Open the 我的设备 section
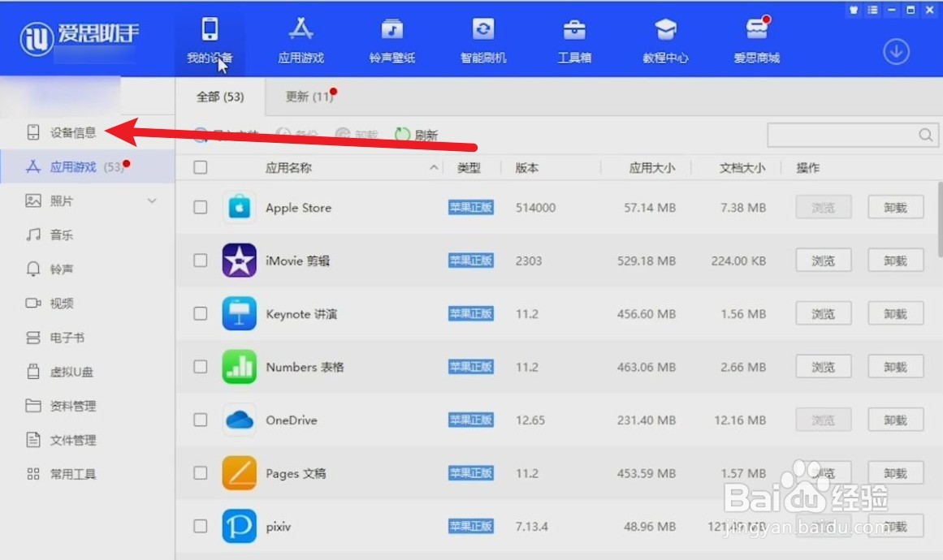 click(x=210, y=40)
